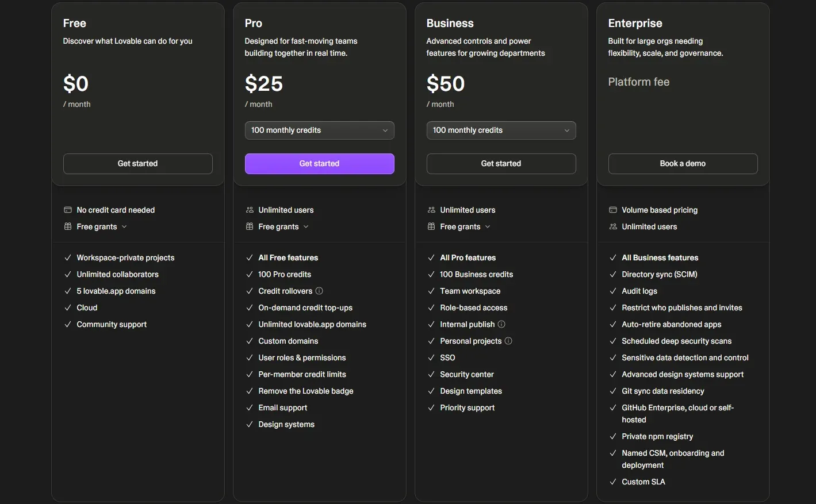
Task: Click the gift icon beside Pro plan's Free grants
Action: point(250,226)
